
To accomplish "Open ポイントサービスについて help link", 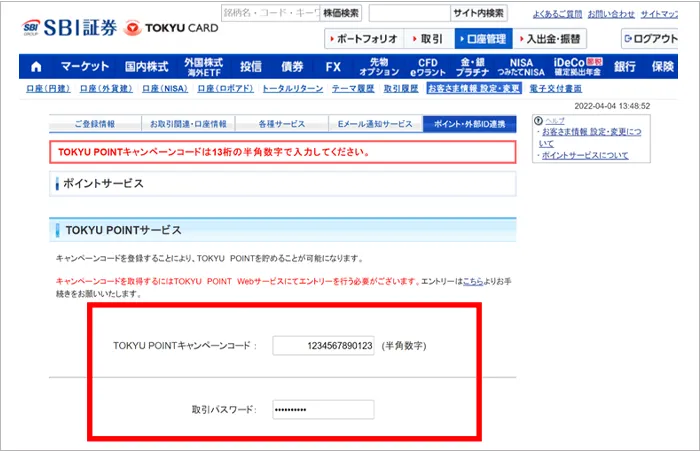I will tap(585, 156).
